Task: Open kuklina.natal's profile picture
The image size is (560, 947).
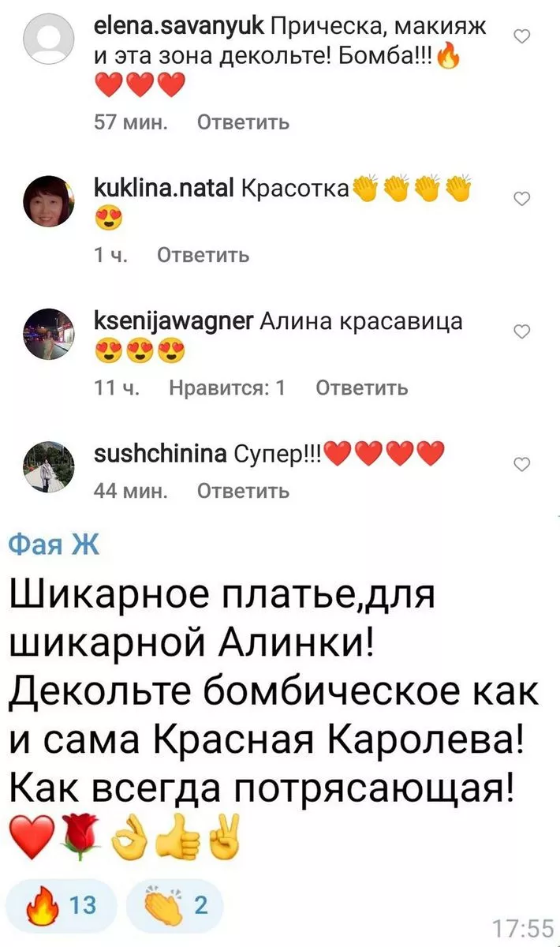Action: click(50, 200)
